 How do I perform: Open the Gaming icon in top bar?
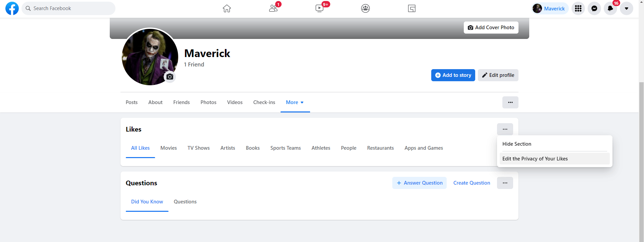click(412, 8)
